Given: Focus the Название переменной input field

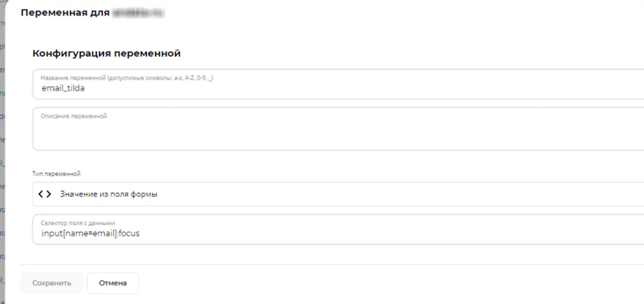Looking at the screenshot, I should (x=338, y=84).
